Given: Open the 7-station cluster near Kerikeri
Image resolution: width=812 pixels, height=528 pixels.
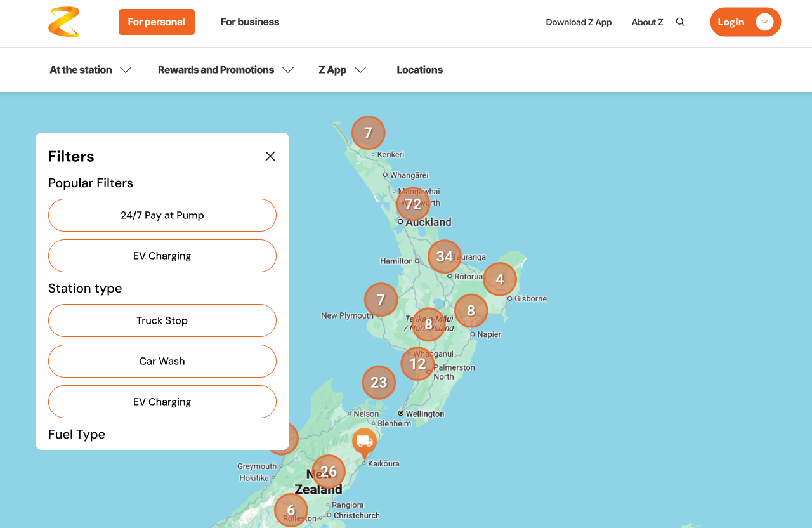Looking at the screenshot, I should click(369, 133).
